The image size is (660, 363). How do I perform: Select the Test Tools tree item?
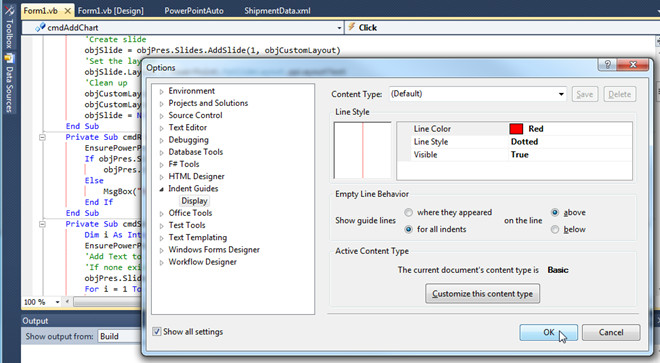(x=187, y=225)
